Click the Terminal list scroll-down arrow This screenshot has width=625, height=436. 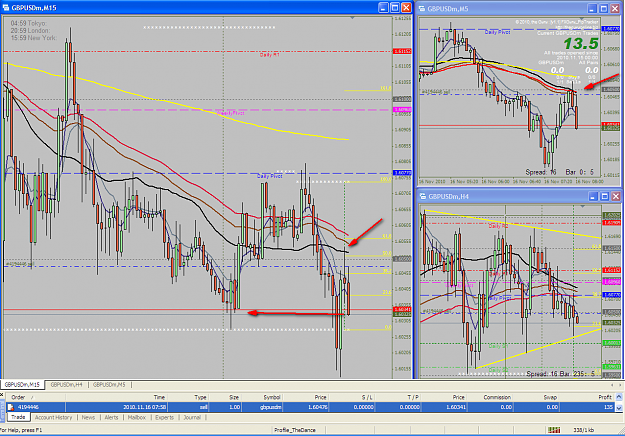(x=619, y=408)
